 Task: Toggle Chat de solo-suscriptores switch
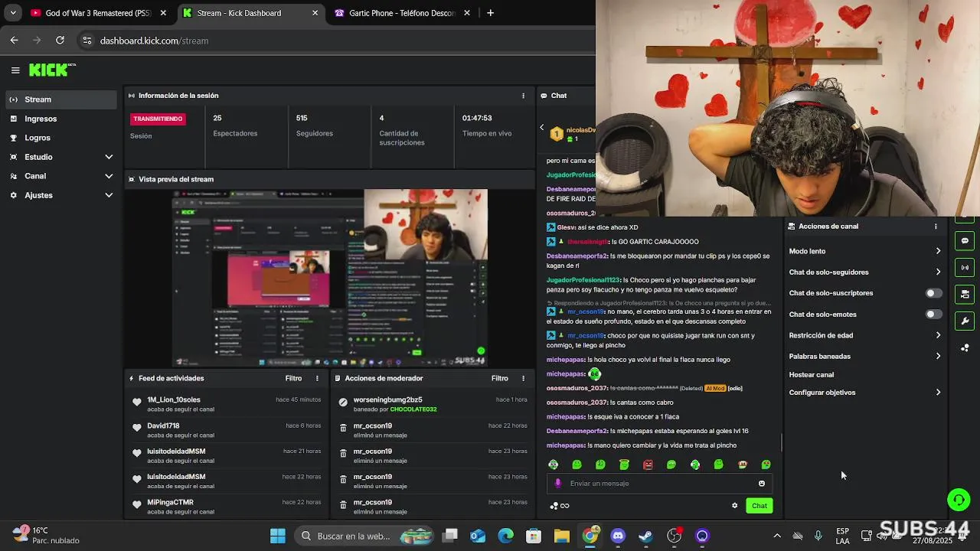coord(933,293)
